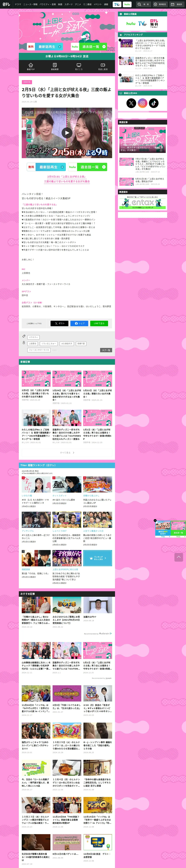186x868 pixels.
Task: Click 最新話無料配信中 TVer floating banner
Action: tap(163, 529)
